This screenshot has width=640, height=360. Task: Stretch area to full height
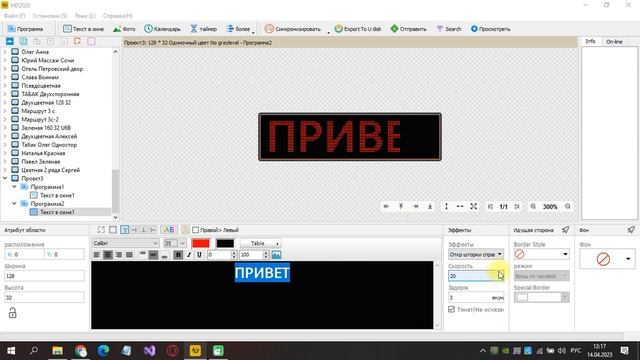coord(446,207)
